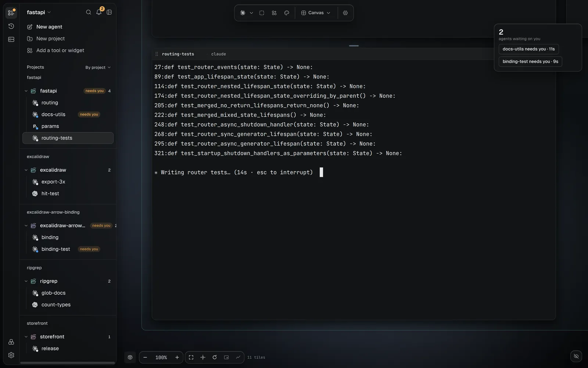The image size is (588, 368).
Task: Open the gear settings in top toolbar
Action: 345,13
